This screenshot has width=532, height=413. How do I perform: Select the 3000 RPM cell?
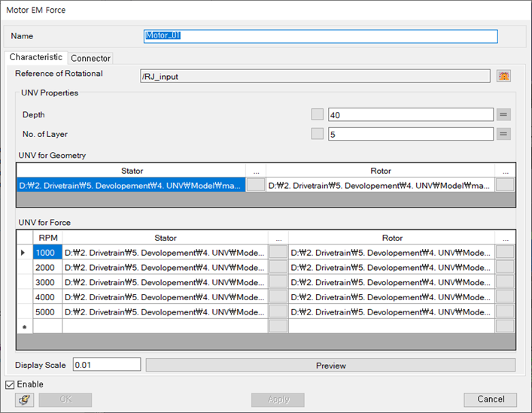(x=47, y=282)
